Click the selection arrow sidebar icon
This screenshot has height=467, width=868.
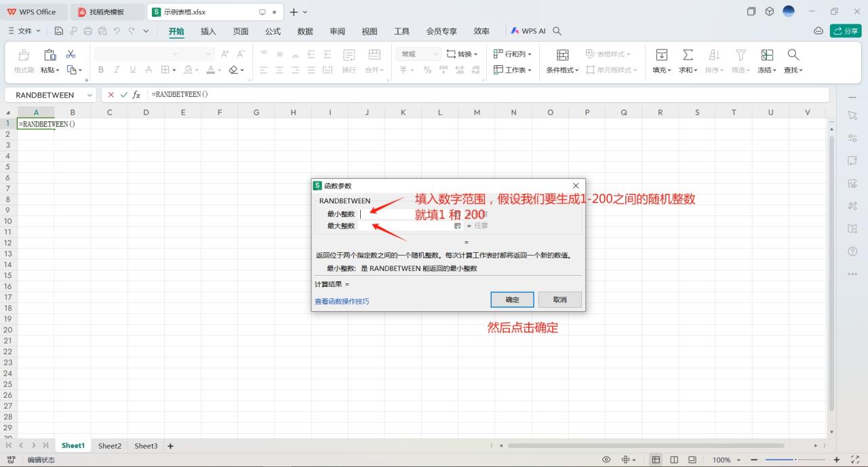[852, 115]
